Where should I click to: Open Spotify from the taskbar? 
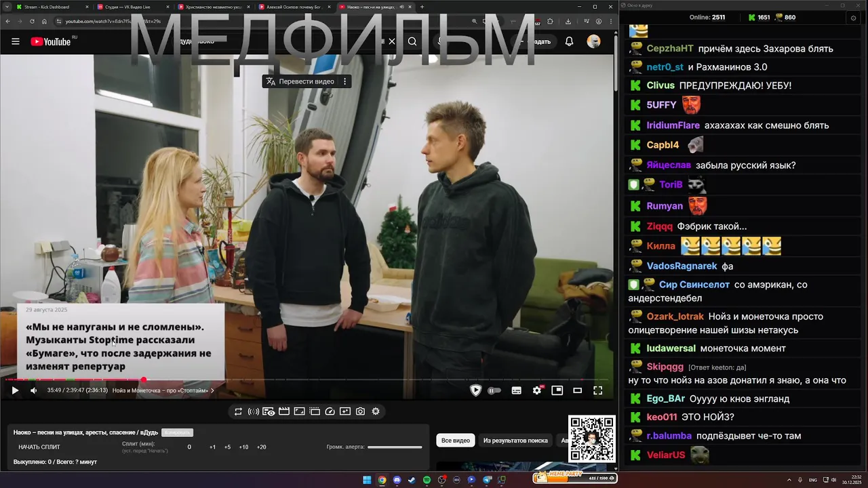(427, 480)
